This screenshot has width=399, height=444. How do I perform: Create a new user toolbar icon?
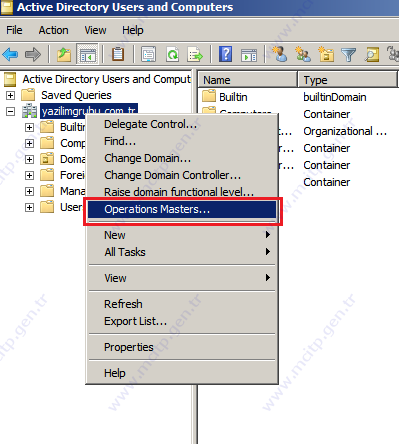tap(279, 54)
